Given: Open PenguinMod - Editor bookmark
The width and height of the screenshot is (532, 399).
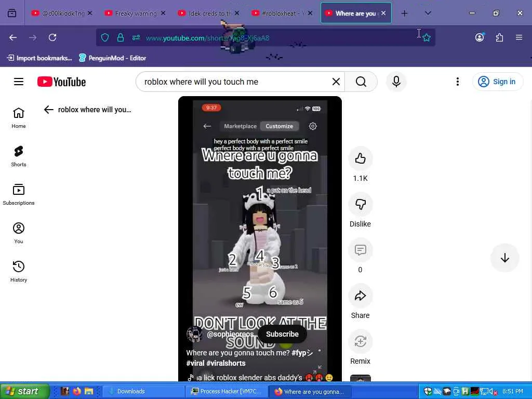Looking at the screenshot, I should click(112, 58).
